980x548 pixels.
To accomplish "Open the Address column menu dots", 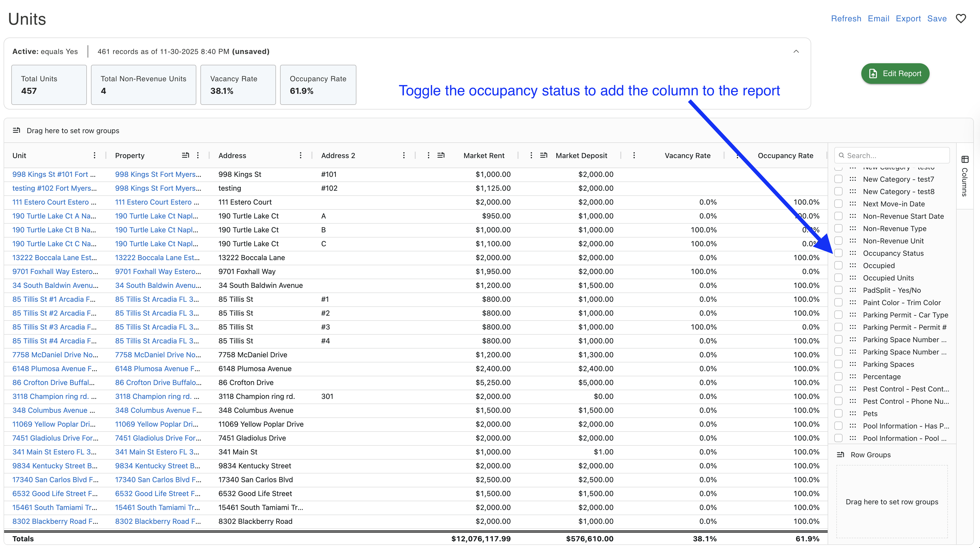I will (x=301, y=155).
